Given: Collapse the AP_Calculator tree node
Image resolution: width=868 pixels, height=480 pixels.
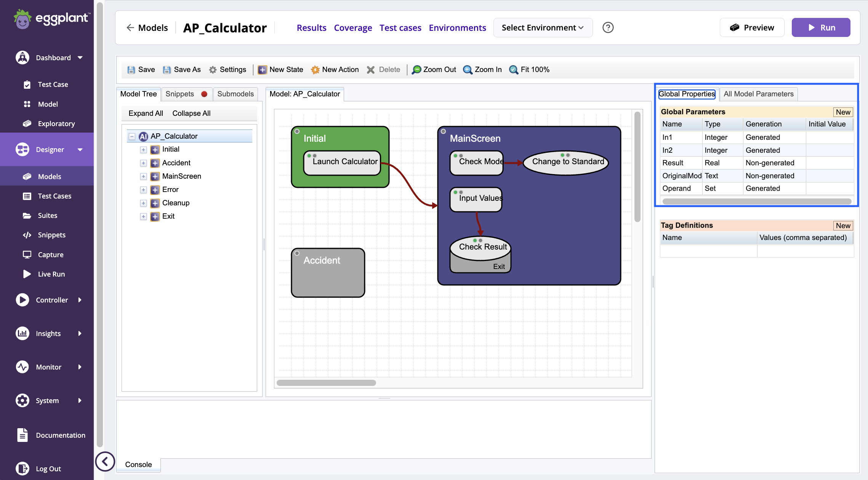Looking at the screenshot, I should point(131,136).
